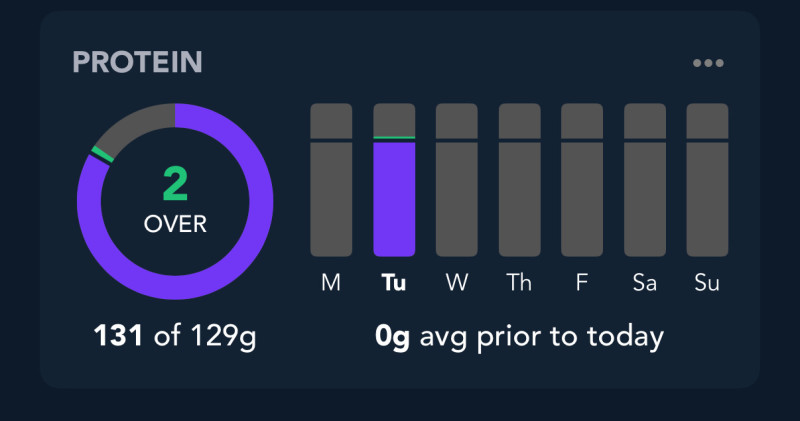Select the Sunday bar in the chart
The width and height of the screenshot is (800, 421).
coord(707,180)
